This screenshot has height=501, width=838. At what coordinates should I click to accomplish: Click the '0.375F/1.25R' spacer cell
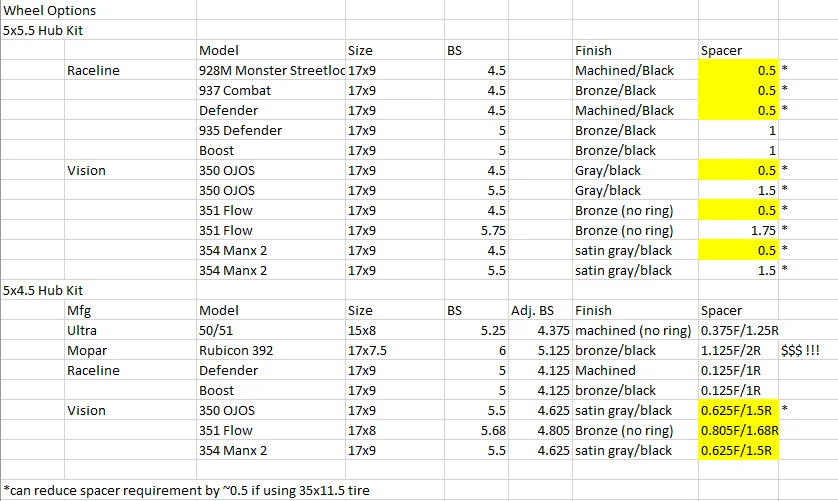click(738, 330)
